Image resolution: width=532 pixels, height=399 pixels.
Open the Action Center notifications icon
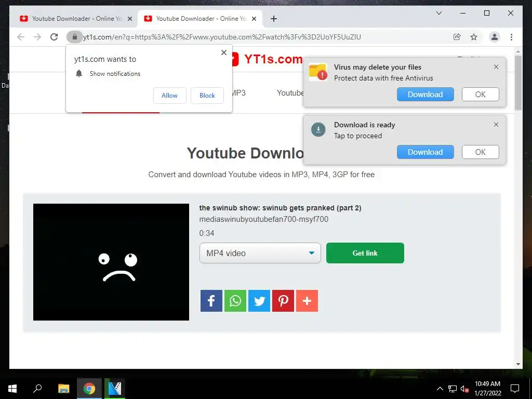coord(515,389)
